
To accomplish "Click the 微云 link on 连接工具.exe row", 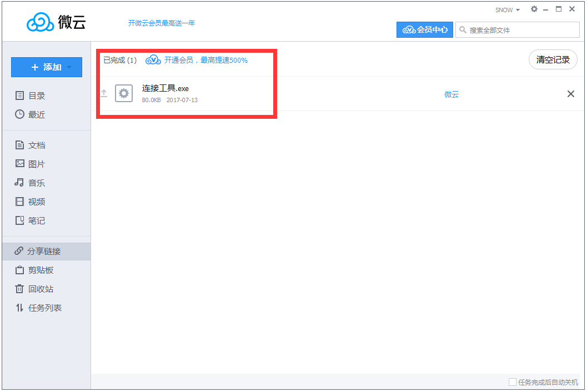I will click(451, 94).
